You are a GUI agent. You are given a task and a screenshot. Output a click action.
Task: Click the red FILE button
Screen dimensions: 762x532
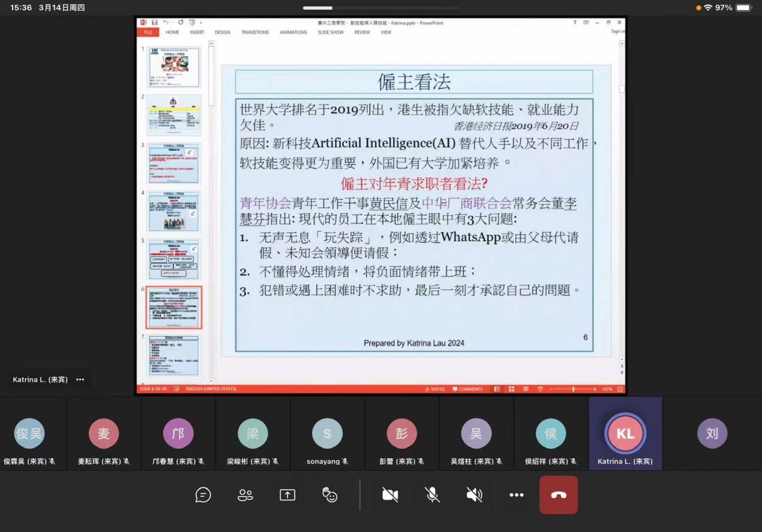point(148,32)
